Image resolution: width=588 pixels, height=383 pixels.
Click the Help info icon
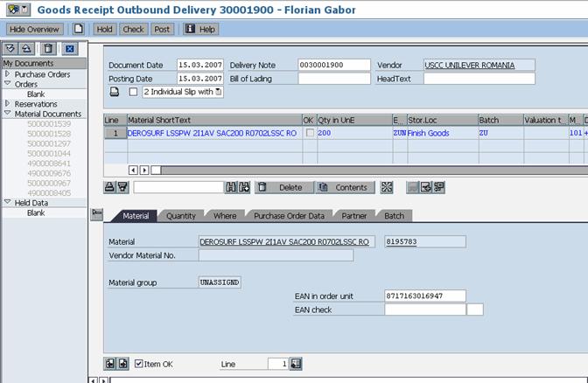[x=189, y=29]
